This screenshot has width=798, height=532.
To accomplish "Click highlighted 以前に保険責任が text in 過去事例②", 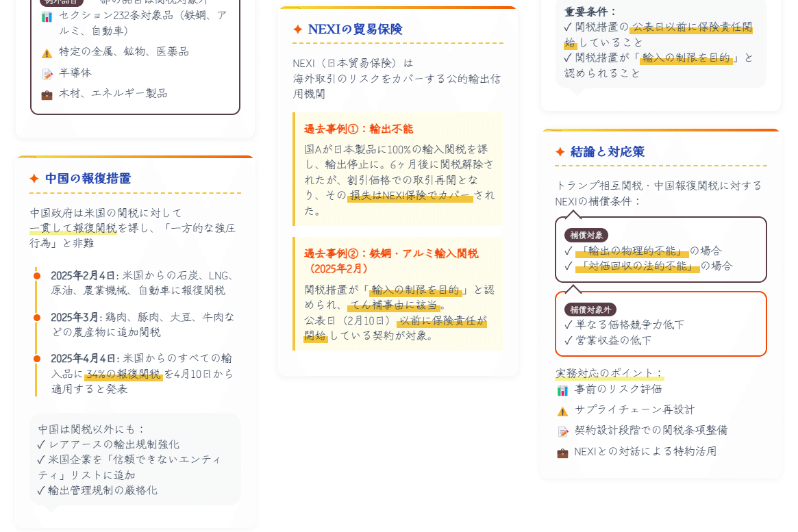I will pos(442,320).
